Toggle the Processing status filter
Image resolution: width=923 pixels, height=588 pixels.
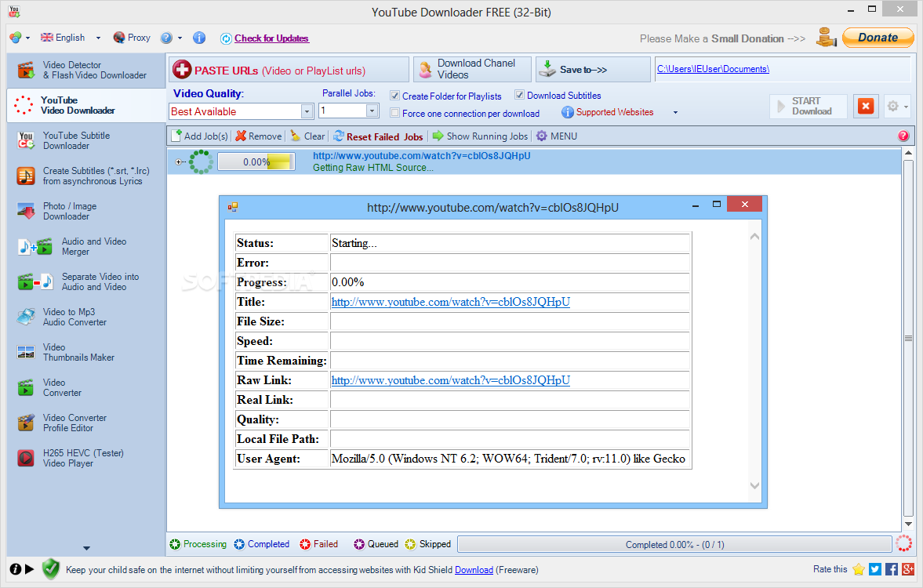tap(198, 544)
